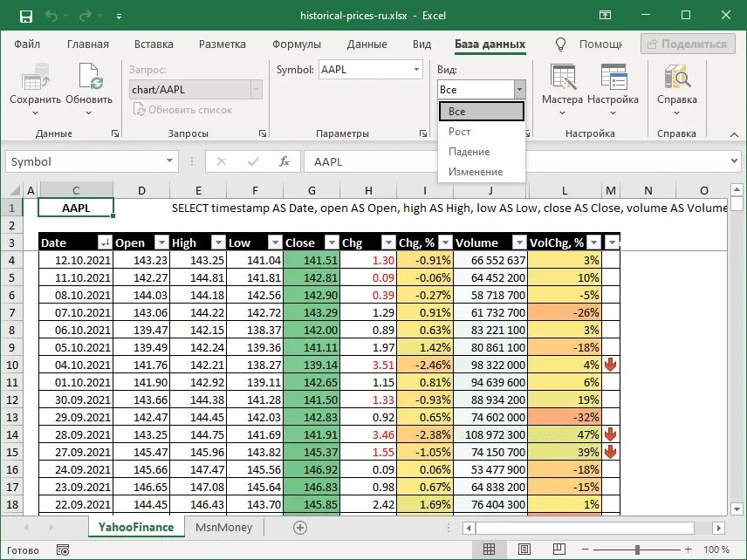The image size is (747, 560).
Task: Switch to Page Break Preview in status bar
Action: point(559,550)
